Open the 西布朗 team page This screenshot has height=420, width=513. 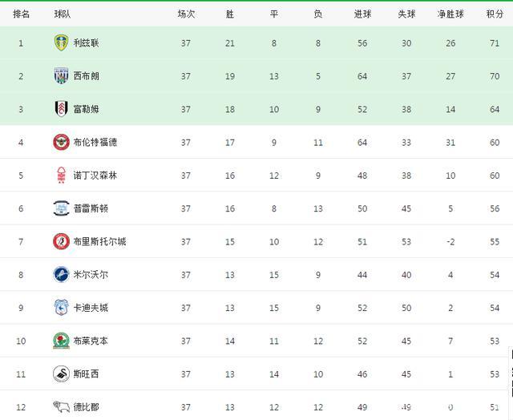click(86, 76)
